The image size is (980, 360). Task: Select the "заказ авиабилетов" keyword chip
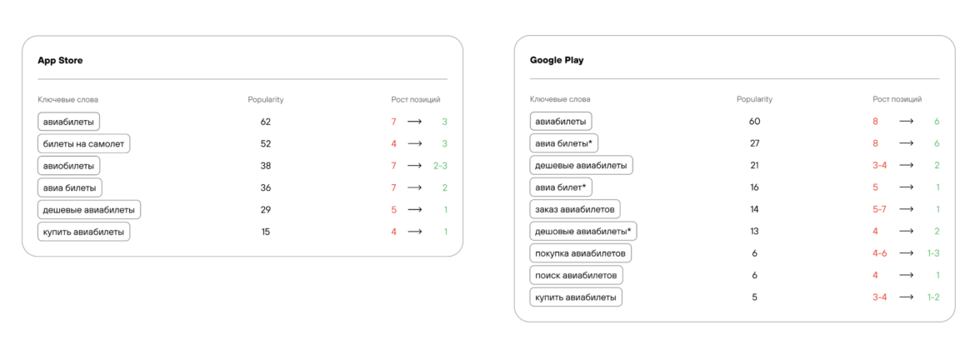[x=575, y=209]
